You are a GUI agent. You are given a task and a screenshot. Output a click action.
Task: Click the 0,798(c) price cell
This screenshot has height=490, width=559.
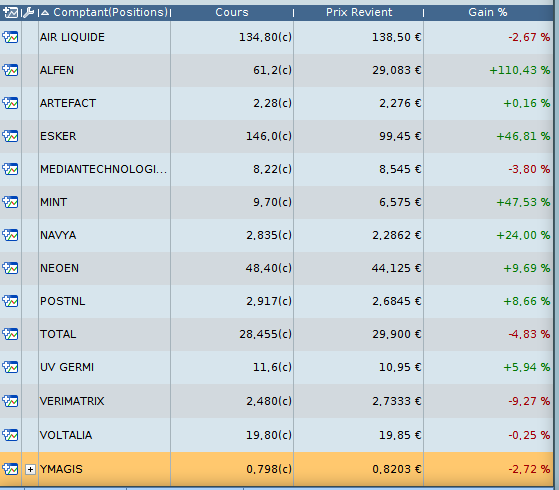tap(269, 469)
